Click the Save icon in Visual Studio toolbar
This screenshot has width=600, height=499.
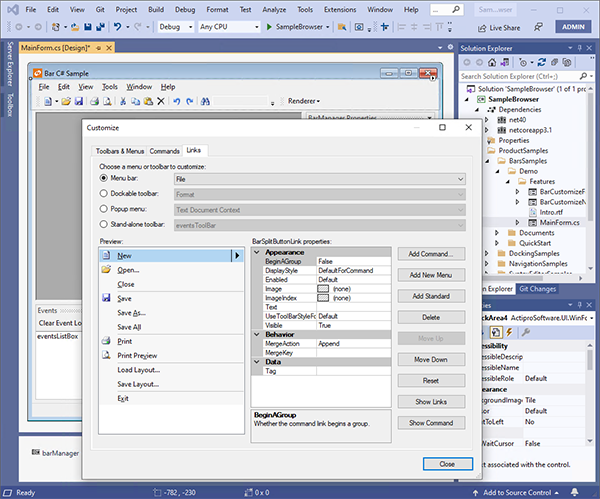pyautogui.click(x=88, y=27)
